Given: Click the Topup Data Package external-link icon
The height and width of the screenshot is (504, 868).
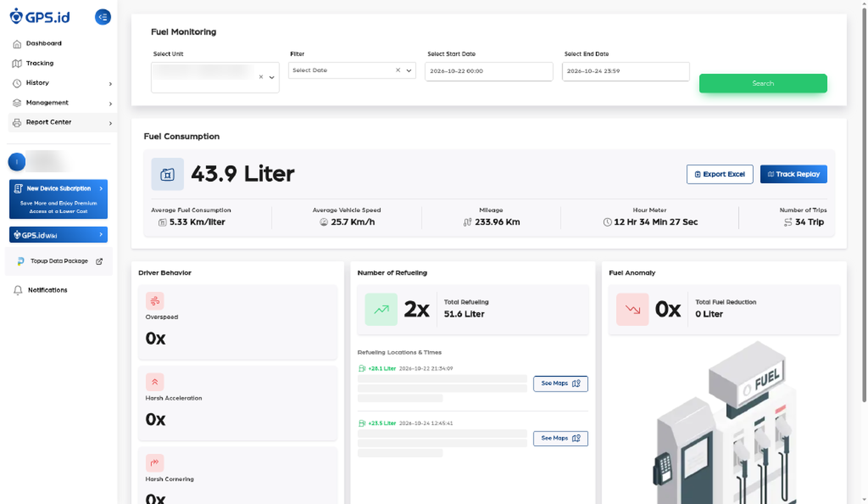Looking at the screenshot, I should pyautogui.click(x=99, y=261).
